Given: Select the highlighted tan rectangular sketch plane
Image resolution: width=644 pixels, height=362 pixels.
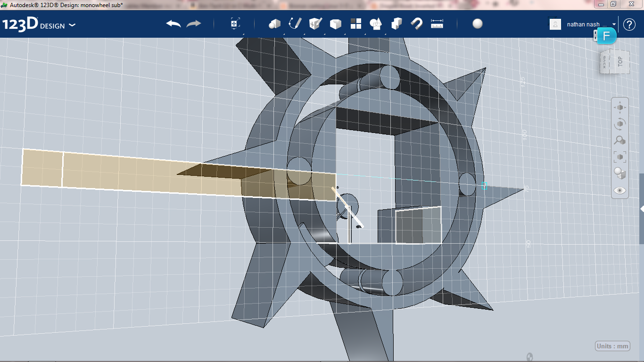Looking at the screenshot, I should 179,174.
